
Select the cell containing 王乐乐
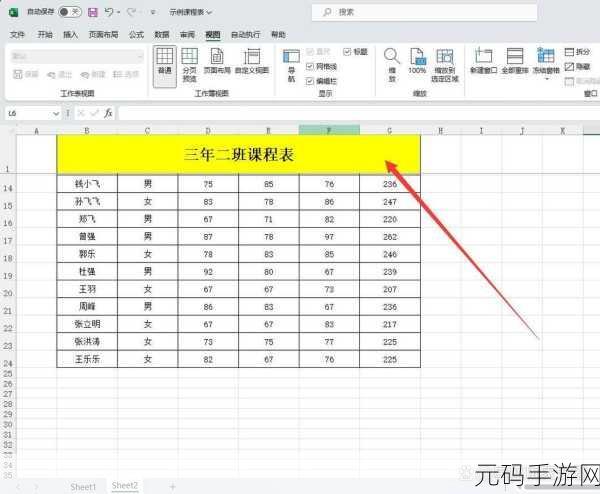pos(87,359)
